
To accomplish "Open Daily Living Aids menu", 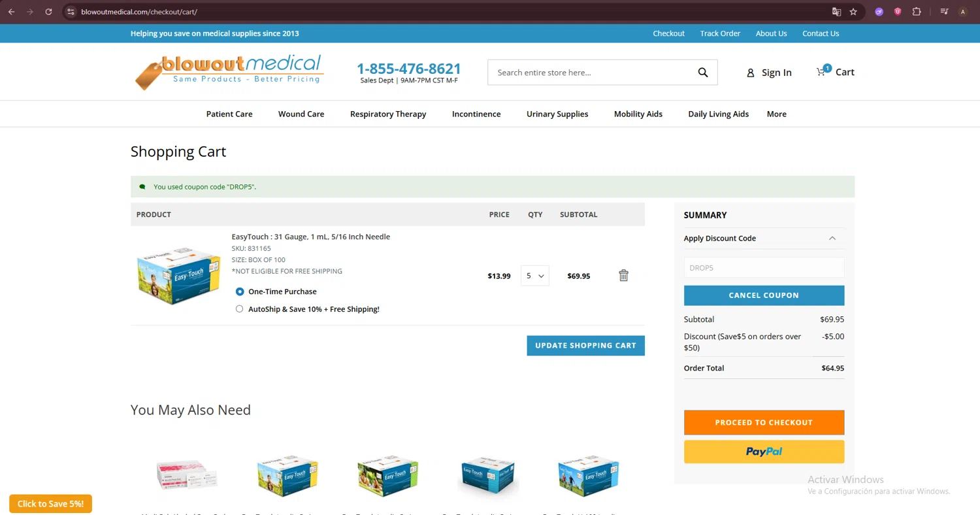I will pyautogui.click(x=718, y=114).
